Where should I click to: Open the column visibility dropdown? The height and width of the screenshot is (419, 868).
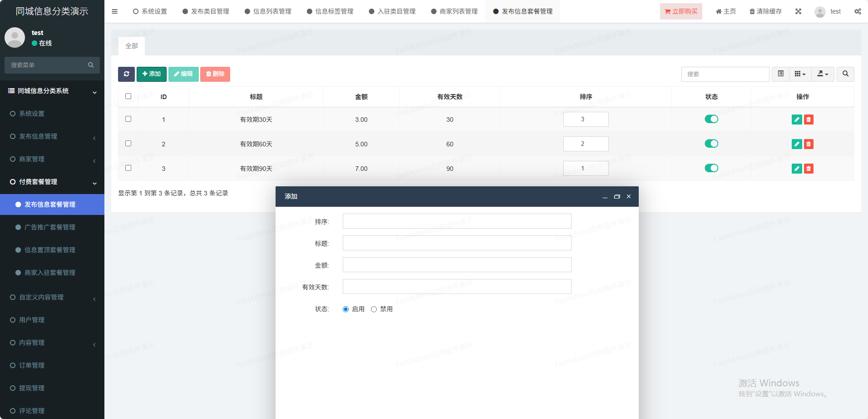(800, 74)
